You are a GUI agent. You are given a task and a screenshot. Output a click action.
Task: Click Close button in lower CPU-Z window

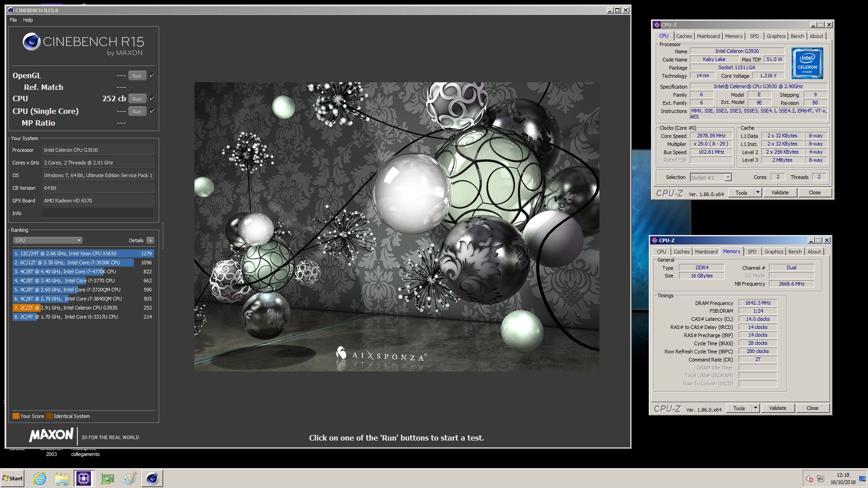tap(812, 408)
